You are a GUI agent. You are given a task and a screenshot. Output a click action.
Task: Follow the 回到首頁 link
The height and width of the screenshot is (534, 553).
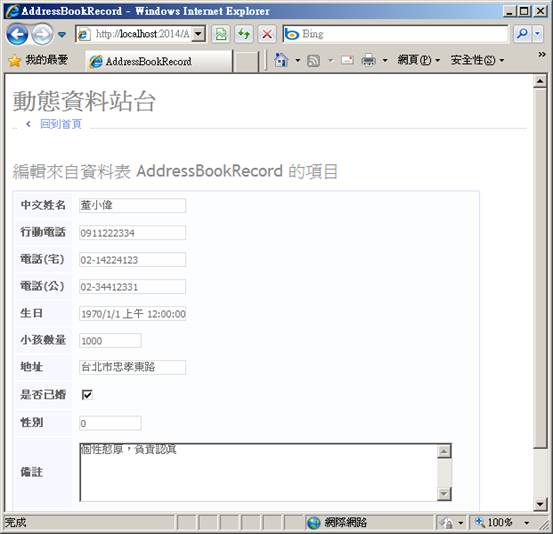pos(61,124)
